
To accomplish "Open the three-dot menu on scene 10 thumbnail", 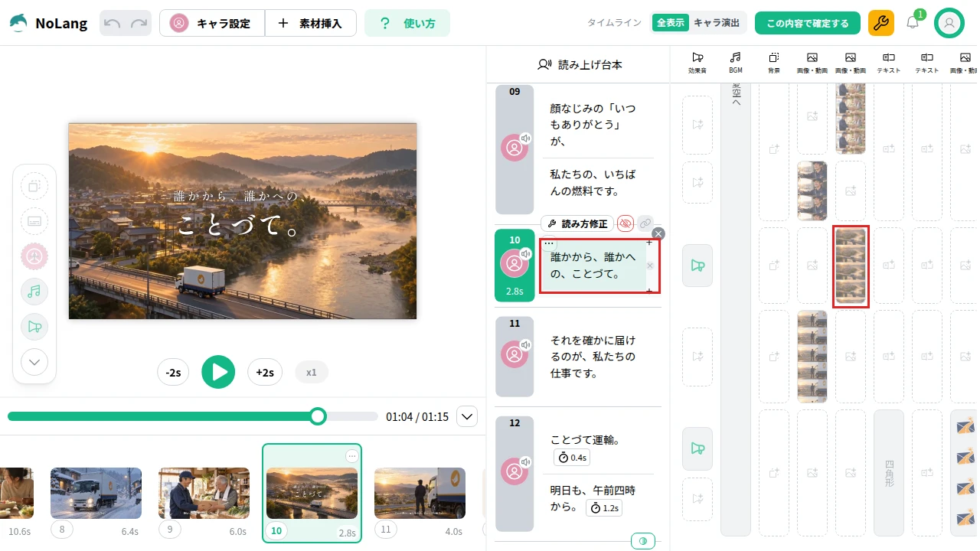I will click(x=351, y=456).
